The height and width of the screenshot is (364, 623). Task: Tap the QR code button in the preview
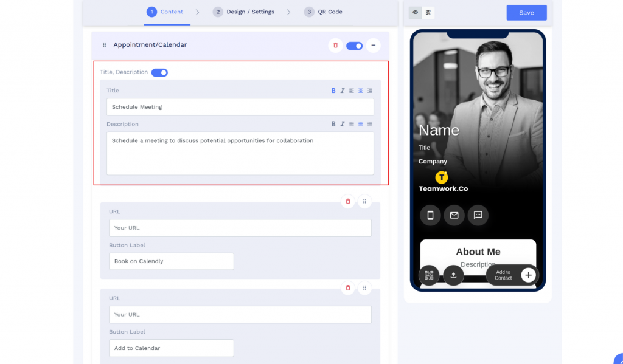point(429,275)
